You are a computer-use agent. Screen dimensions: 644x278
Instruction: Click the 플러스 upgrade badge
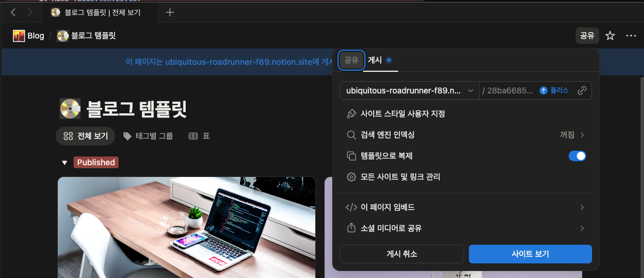click(554, 91)
